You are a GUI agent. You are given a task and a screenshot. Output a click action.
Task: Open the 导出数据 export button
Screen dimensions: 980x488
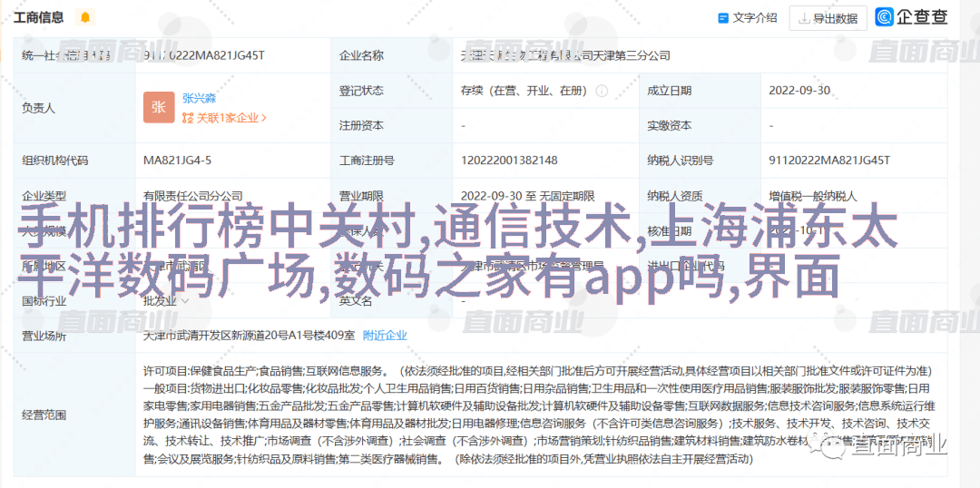point(828,18)
